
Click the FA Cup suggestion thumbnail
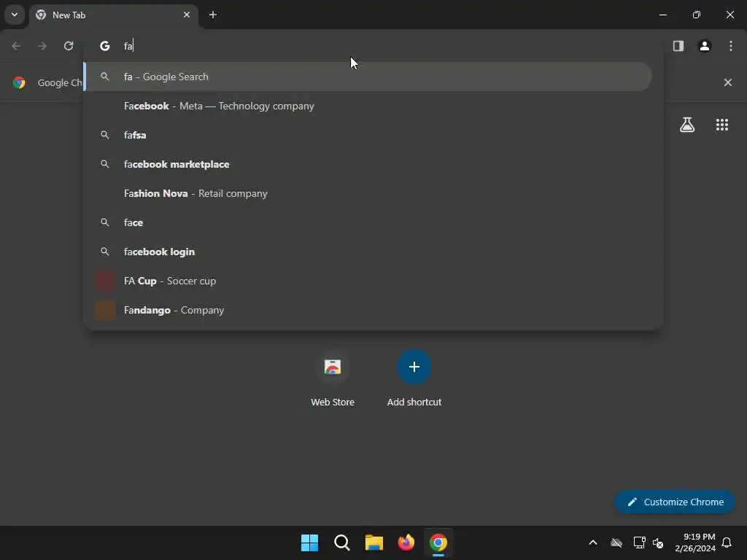[105, 281]
